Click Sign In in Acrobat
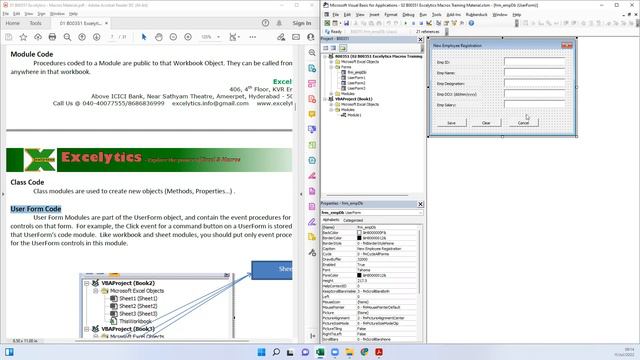 point(302,23)
